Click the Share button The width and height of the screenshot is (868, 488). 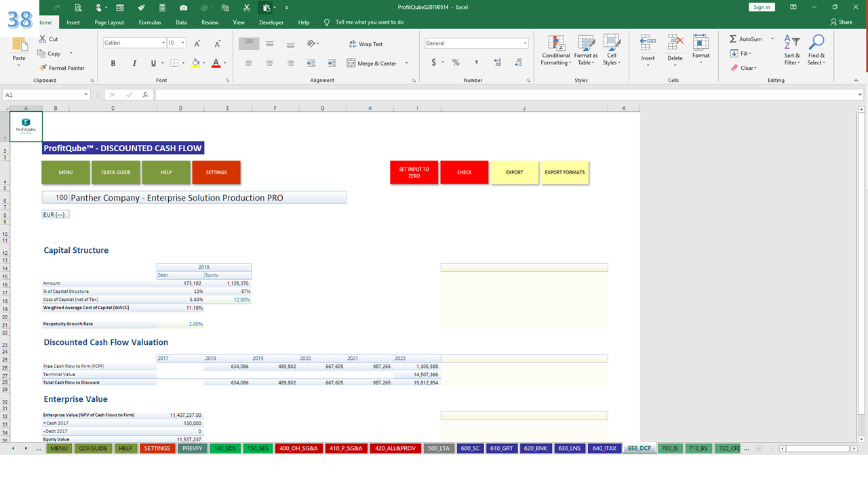(842, 22)
